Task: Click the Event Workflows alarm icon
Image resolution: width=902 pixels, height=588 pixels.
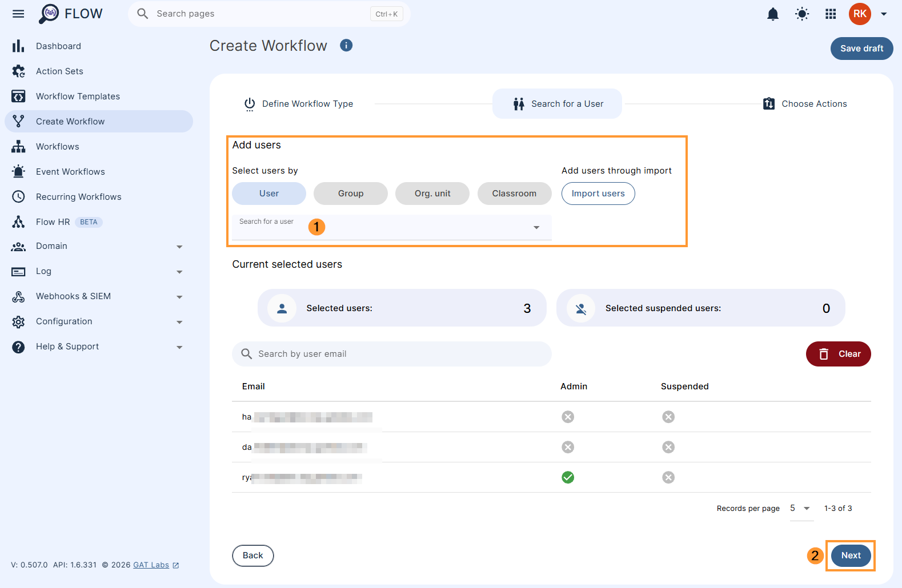Action: pyautogui.click(x=18, y=171)
